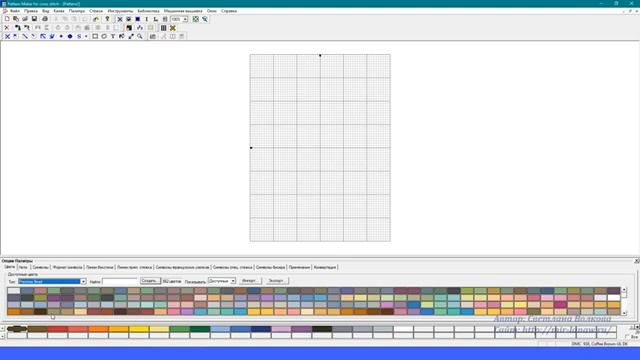Click the key-shaped icon in first toolbar
The height and width of the screenshot is (360, 640).
(107, 19)
